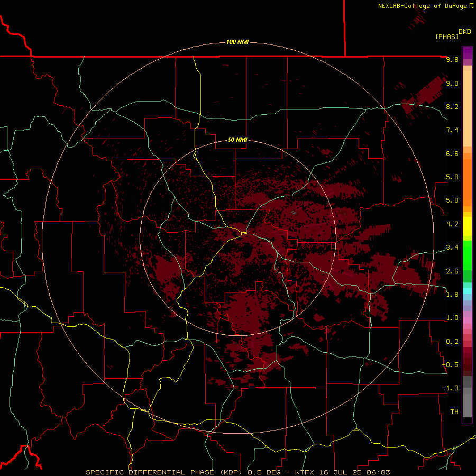Click the purple segment topping the color bar
Image resolution: width=476 pixels, height=476 pixels.
467,53
